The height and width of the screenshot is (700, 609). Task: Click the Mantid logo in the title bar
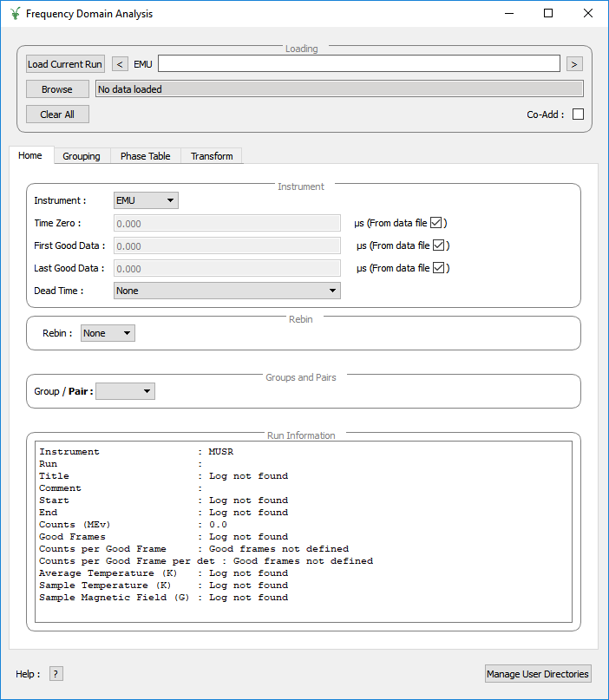(x=15, y=14)
